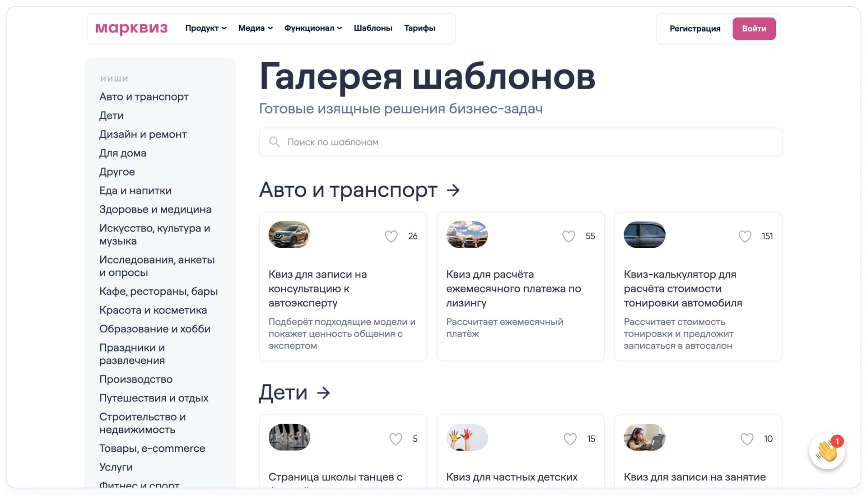Image resolution: width=867 pixels, height=504 pixels.
Task: Open Авто и транспорт section via arrow icon
Action: [x=452, y=190]
